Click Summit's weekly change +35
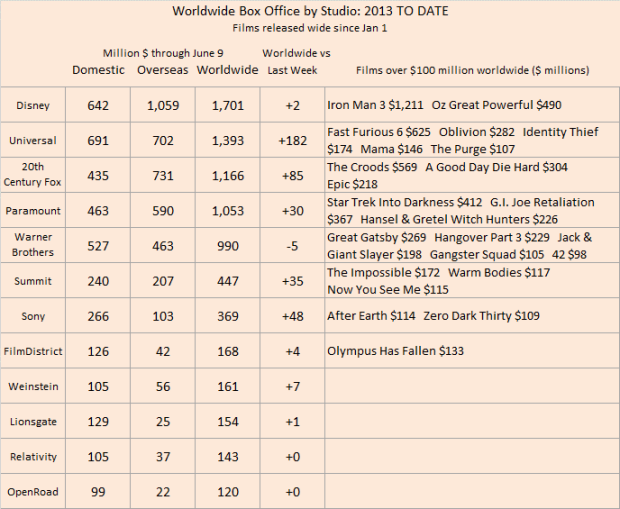Viewport: 620px width, 509px height. [293, 281]
